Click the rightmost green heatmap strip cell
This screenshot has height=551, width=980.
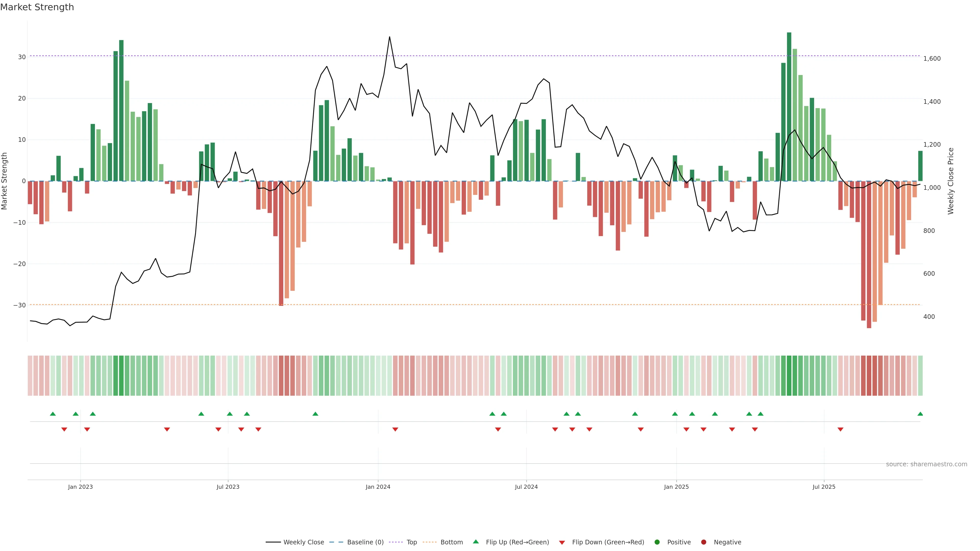[920, 375]
